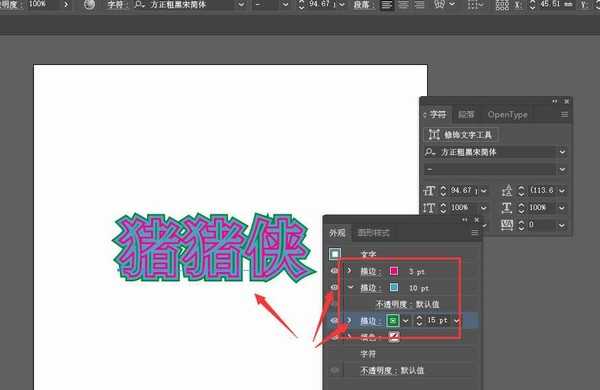Switch to the 图形样式 tab
The height and width of the screenshot is (390, 600).
[373, 233]
